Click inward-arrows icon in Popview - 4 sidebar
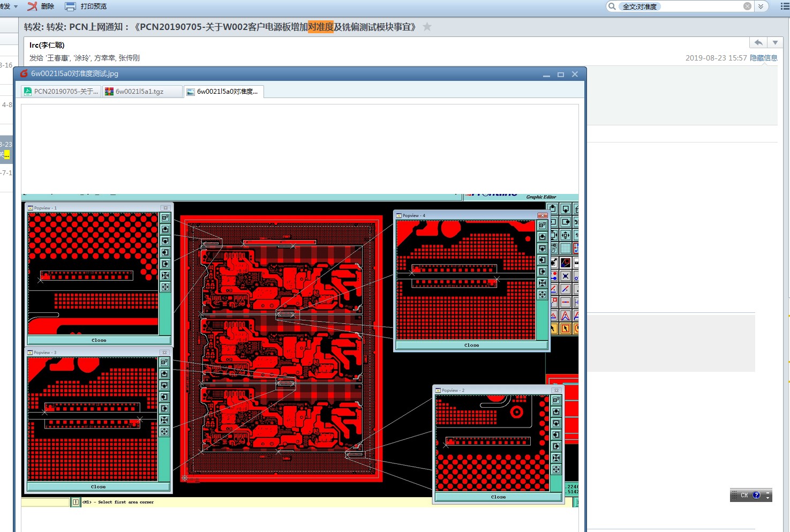The height and width of the screenshot is (532, 790). [x=542, y=283]
